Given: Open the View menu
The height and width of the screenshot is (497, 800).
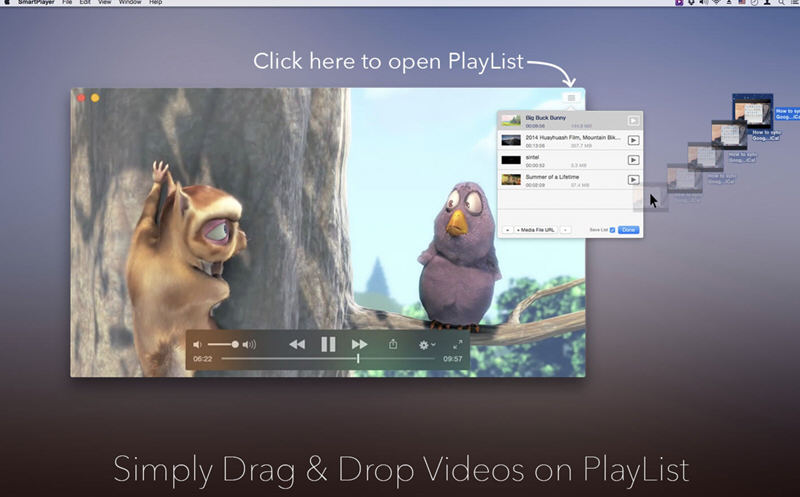Looking at the screenshot, I should coord(105,2).
